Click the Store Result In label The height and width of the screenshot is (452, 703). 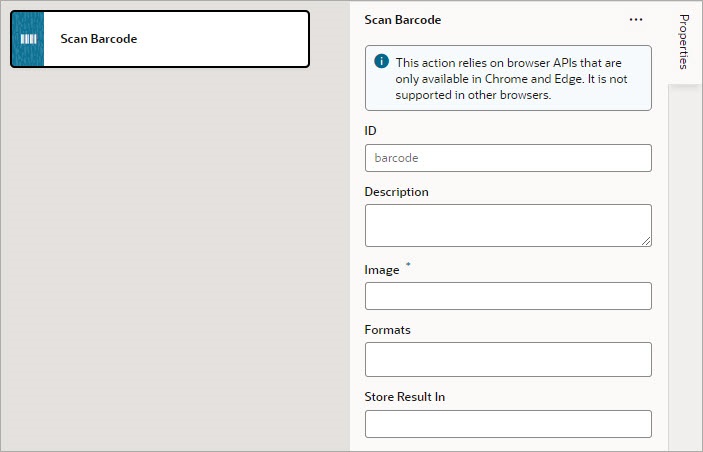click(404, 397)
